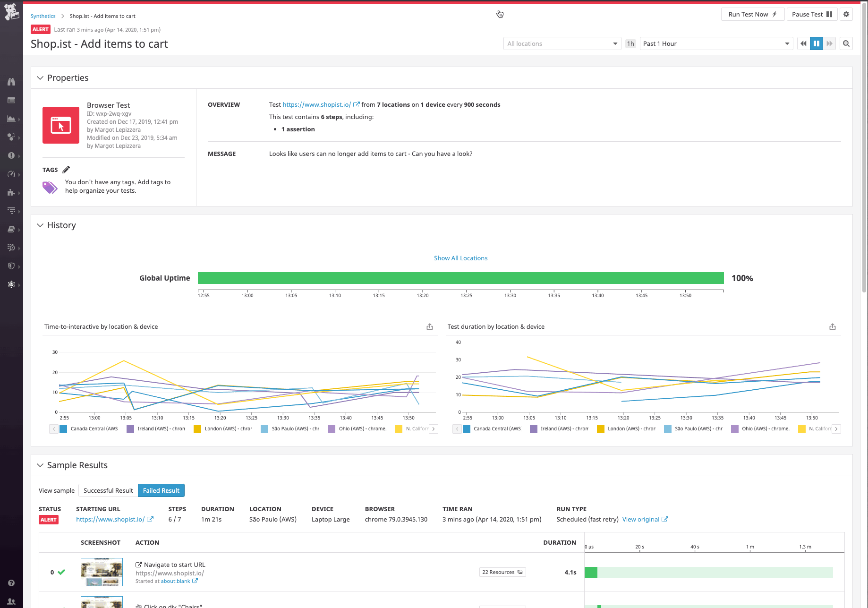Open the Dashboards sidebar icon
The width and height of the screenshot is (868, 608).
pos(12,119)
